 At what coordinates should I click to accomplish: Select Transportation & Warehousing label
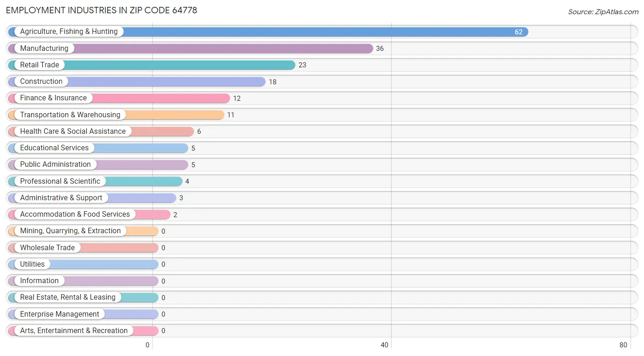tap(70, 115)
